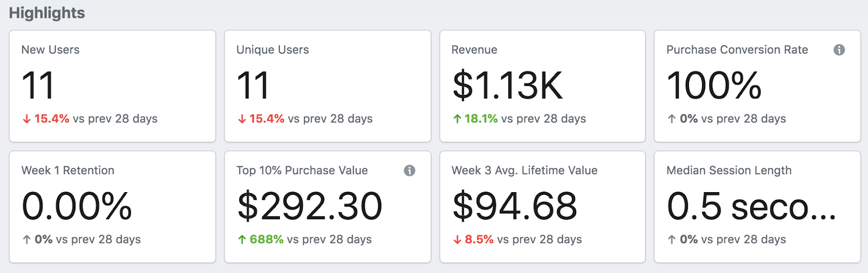This screenshot has height=273, width=868.
Task: Click the red down arrow under Unique Users
Action: tap(242, 119)
